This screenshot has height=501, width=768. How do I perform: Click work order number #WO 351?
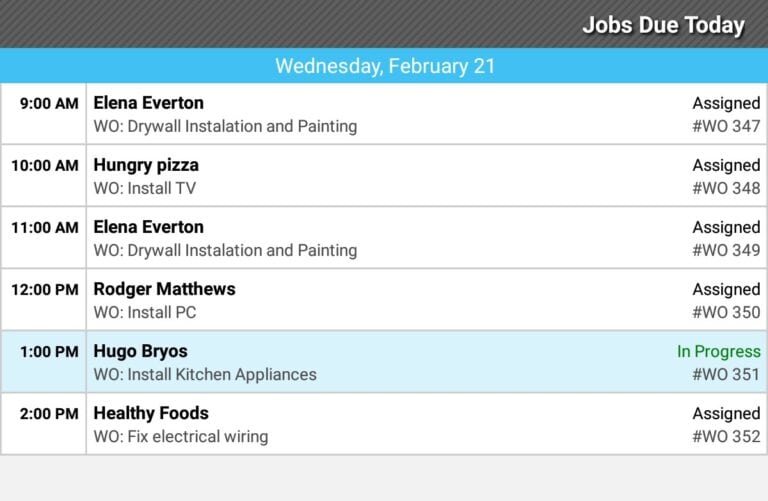pyautogui.click(x=726, y=375)
